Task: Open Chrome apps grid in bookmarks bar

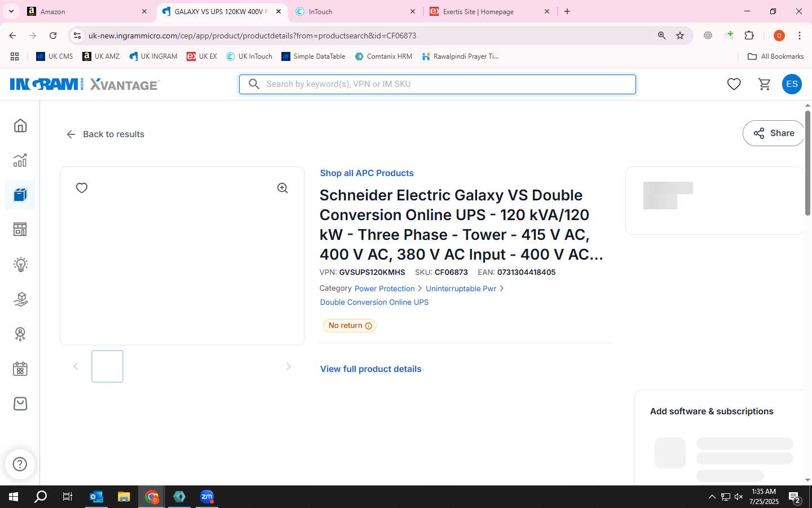Action: pos(15,56)
